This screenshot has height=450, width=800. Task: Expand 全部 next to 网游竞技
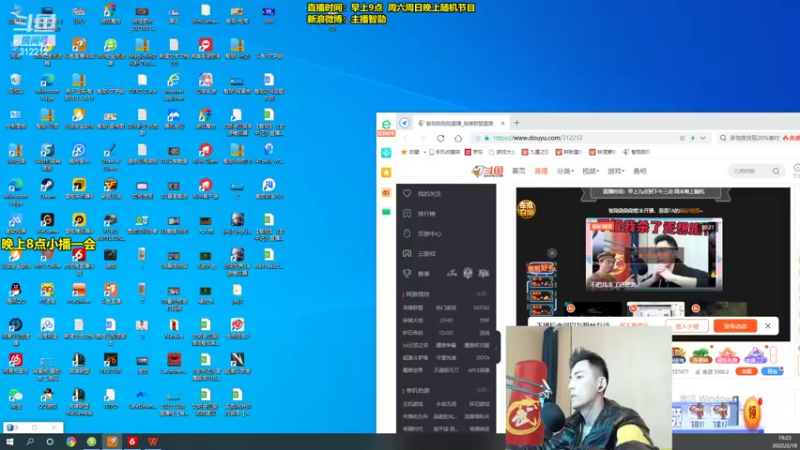(x=482, y=294)
